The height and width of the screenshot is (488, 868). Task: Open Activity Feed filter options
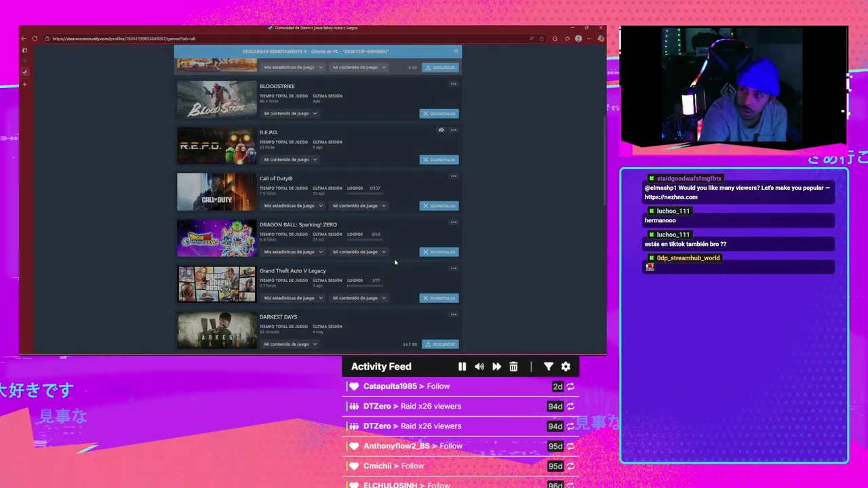pos(549,367)
